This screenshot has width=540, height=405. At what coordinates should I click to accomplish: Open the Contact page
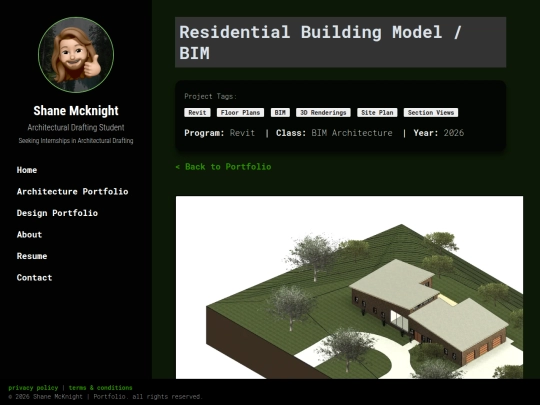point(34,278)
